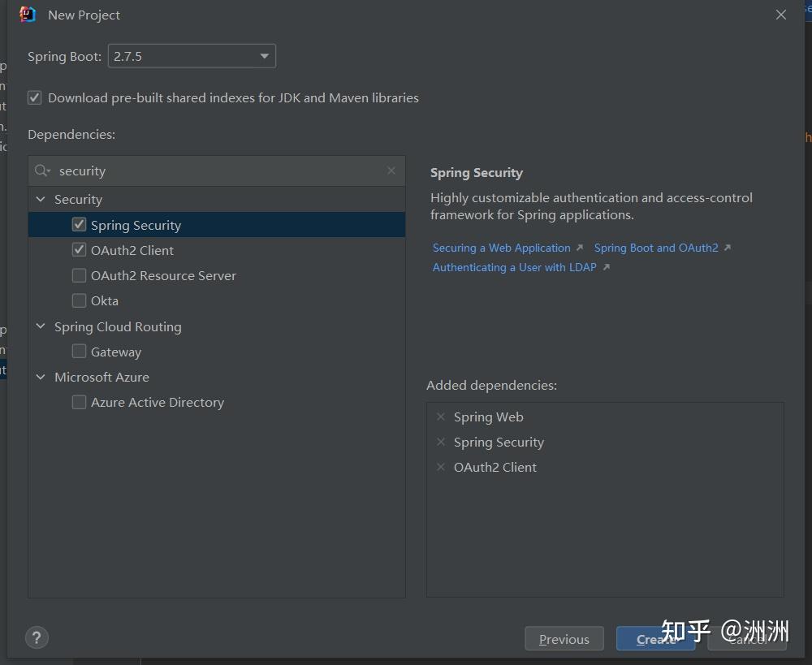Remove Spring Security from added dependencies
Viewport: 812px width, 665px height.
point(441,442)
